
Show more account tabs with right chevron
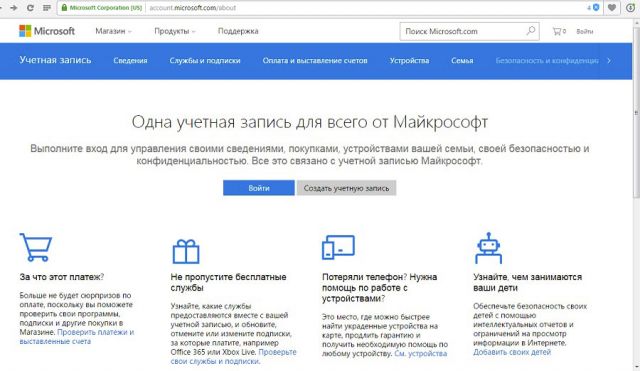coord(609,60)
